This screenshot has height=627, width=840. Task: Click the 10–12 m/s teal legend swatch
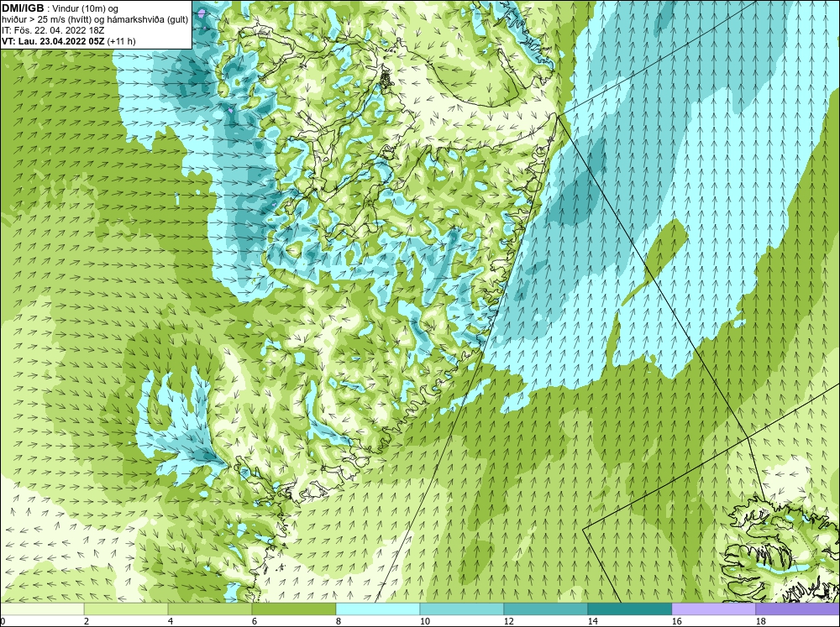[x=461, y=609]
